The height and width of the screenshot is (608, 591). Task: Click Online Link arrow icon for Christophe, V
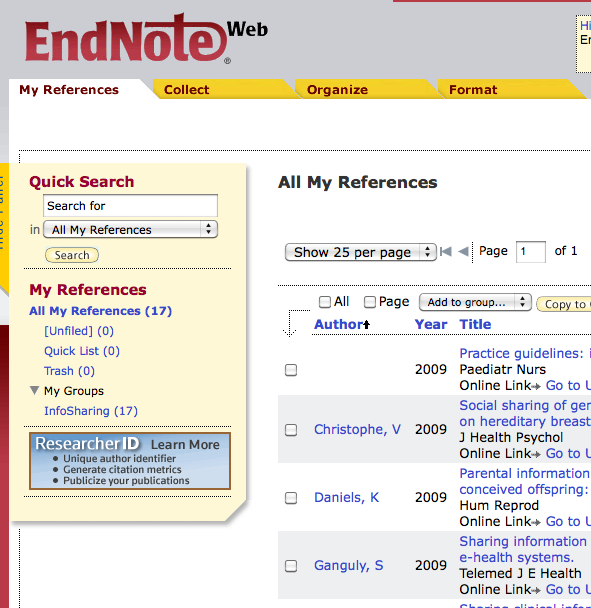(536, 454)
